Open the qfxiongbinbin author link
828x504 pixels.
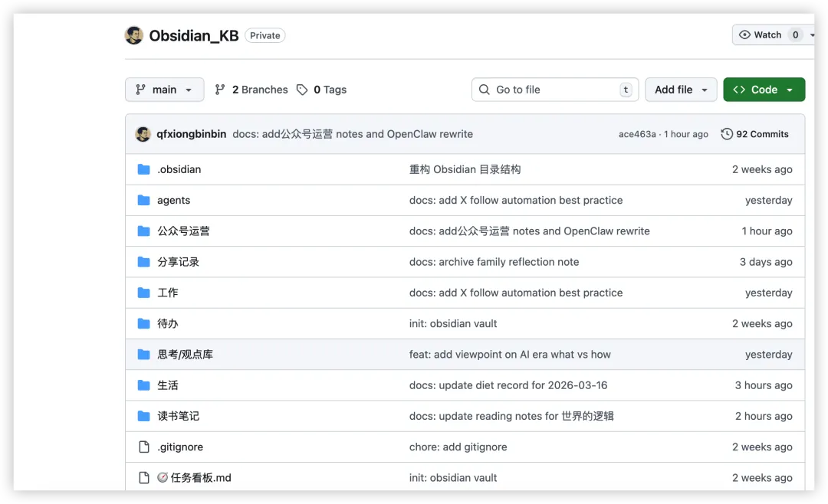pyautogui.click(x=191, y=134)
